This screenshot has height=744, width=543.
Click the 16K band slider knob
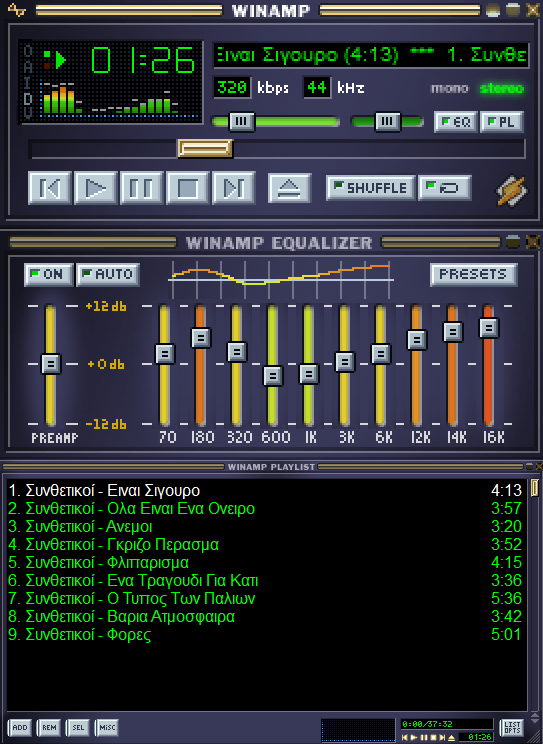(489, 327)
